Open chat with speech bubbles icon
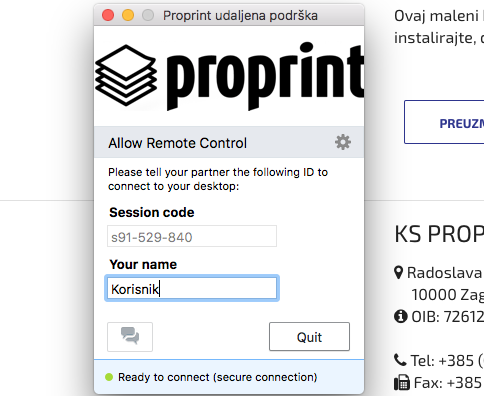The height and width of the screenshot is (396, 484). [130, 336]
